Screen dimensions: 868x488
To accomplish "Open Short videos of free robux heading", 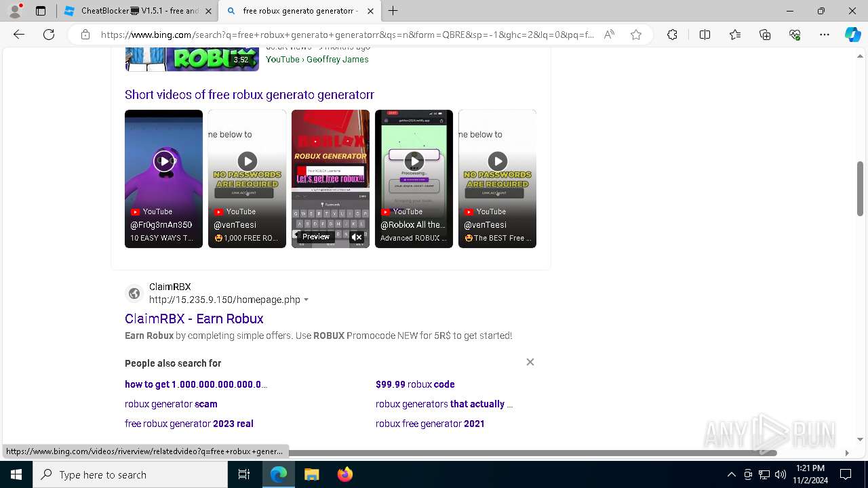I will pos(250,95).
